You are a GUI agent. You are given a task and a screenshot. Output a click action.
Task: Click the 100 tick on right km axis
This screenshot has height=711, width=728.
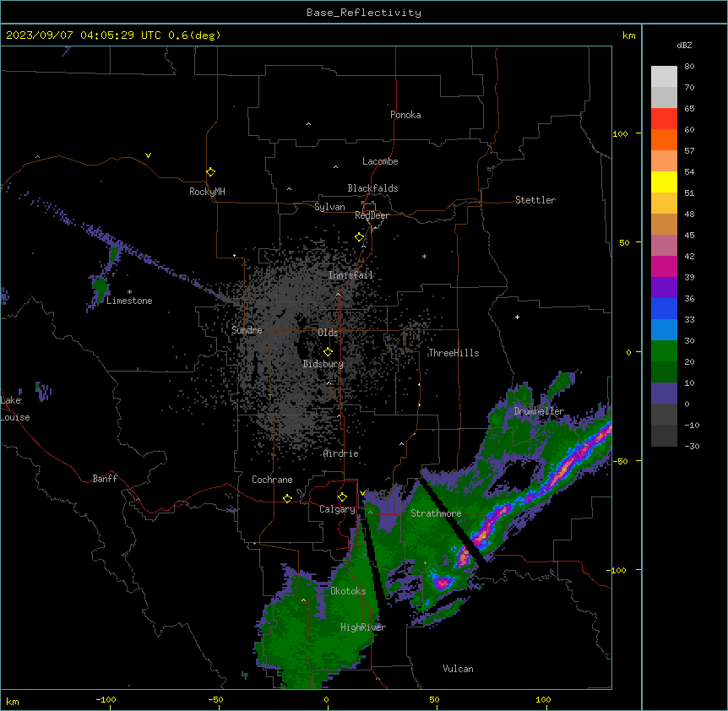click(620, 133)
